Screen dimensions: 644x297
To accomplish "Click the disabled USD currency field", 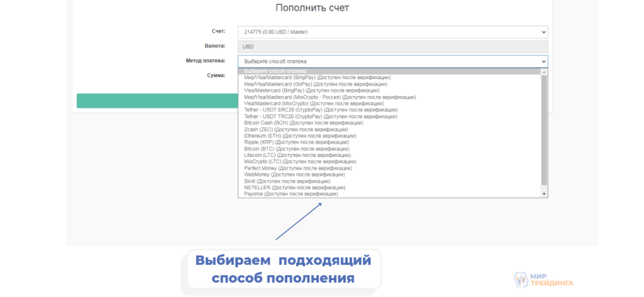I will point(392,46).
